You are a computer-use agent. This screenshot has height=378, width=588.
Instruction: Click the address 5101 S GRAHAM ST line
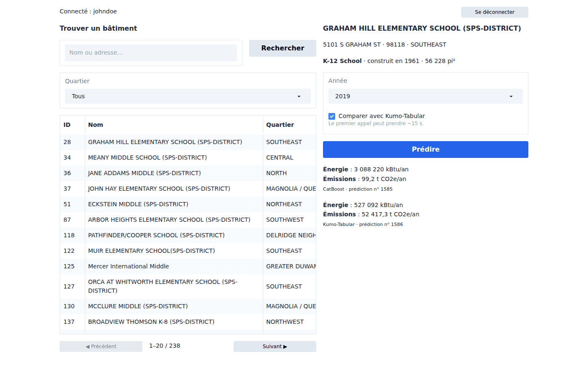coord(385,45)
